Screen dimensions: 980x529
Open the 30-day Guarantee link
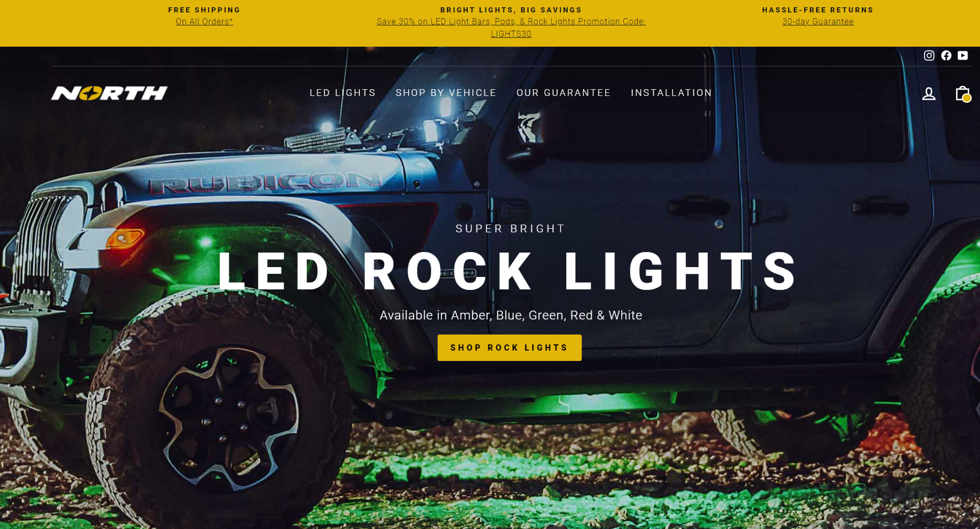click(x=818, y=21)
